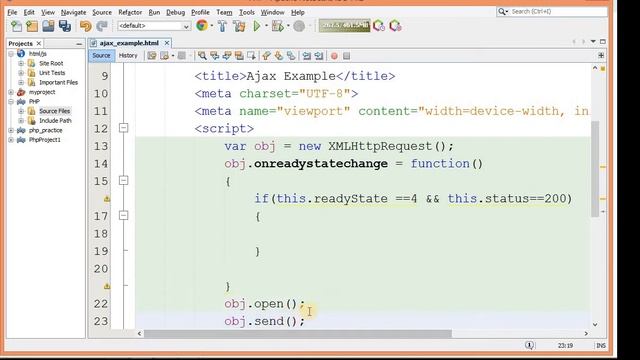Viewport: 640px width, 360px height.
Task: Click the Shift Line Right icon
Action: (x=319, y=56)
